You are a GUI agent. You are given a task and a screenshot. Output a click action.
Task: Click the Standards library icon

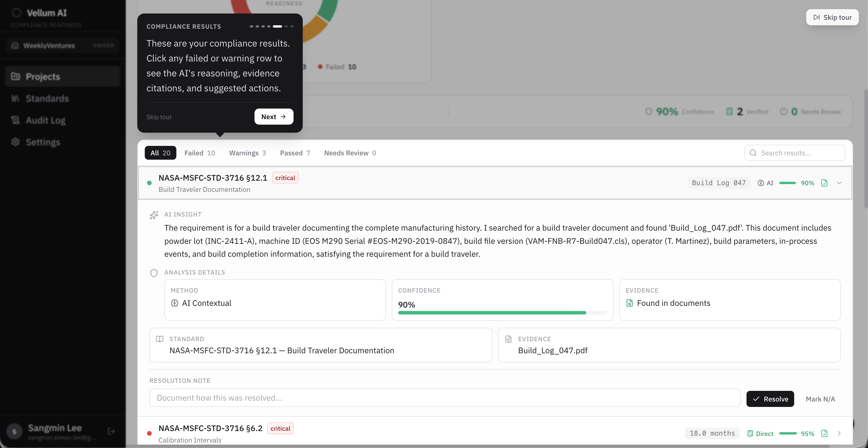[x=16, y=98]
